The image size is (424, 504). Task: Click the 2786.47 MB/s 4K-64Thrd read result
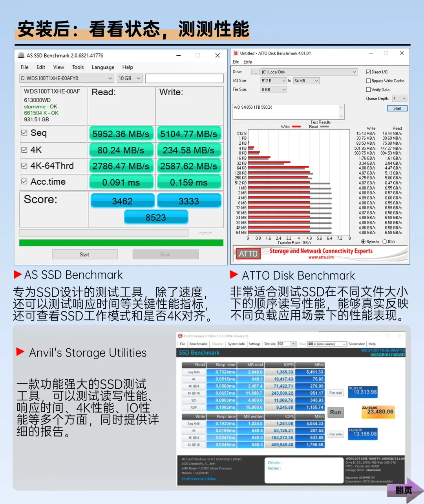[121, 166]
